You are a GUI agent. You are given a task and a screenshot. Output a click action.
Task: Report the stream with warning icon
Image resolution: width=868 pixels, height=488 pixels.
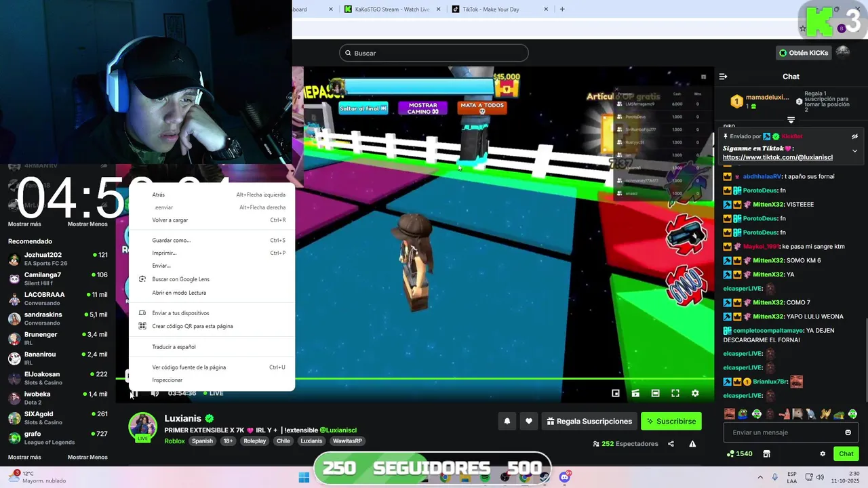pyautogui.click(x=692, y=444)
